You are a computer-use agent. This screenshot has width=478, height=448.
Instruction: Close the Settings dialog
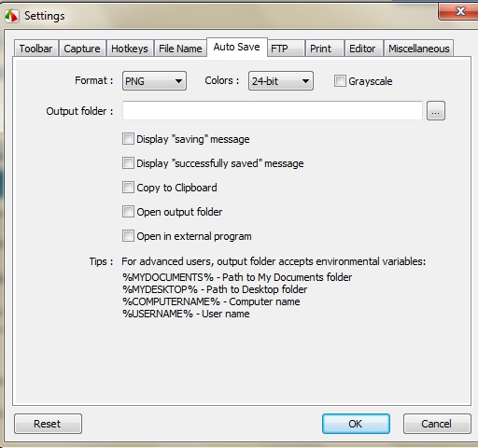click(x=458, y=12)
